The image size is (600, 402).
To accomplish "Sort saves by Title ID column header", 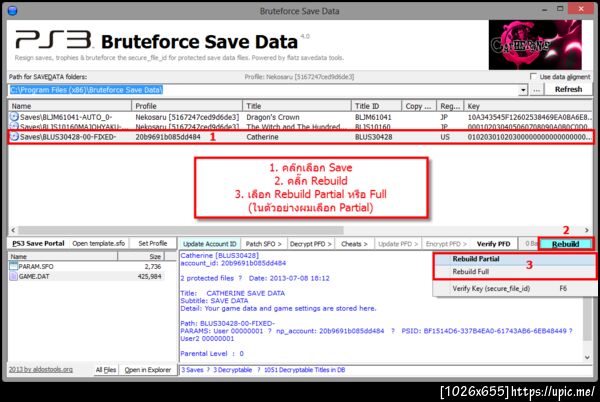I will tap(376, 106).
